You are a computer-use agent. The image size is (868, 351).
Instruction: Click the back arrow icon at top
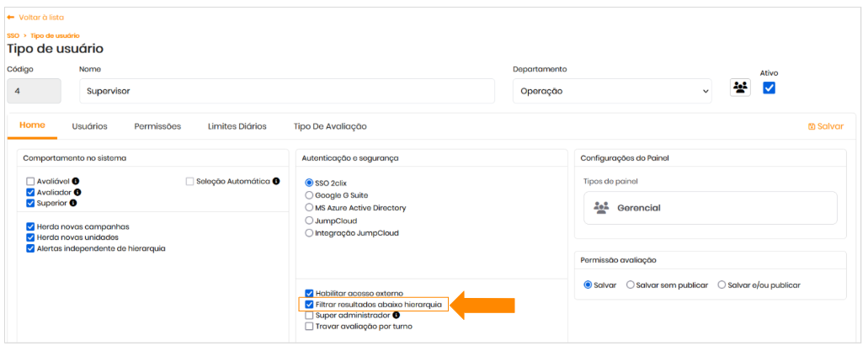coord(10,17)
